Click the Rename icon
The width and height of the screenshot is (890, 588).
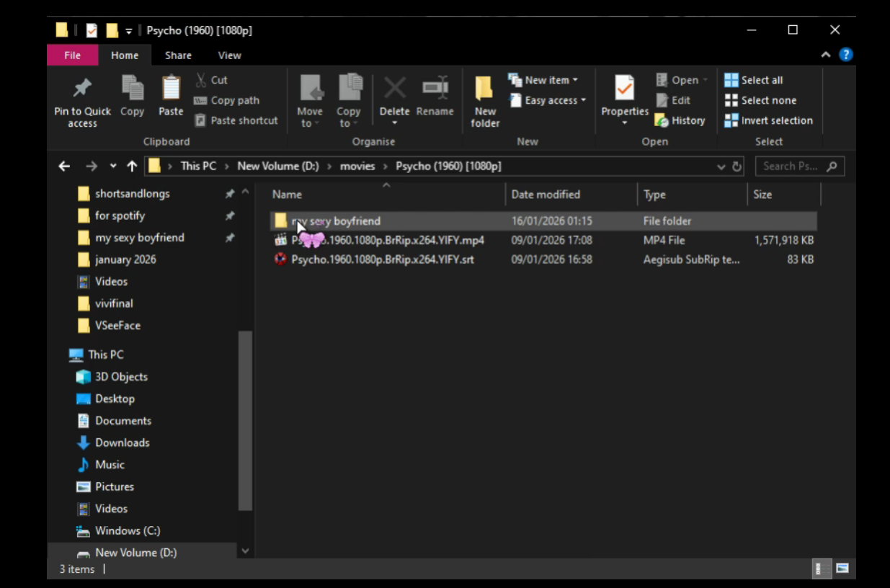(435, 89)
